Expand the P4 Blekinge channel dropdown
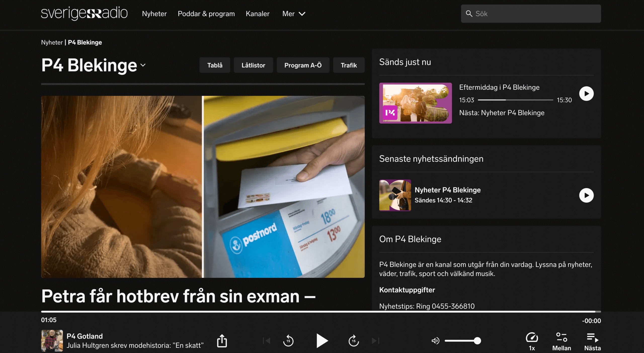This screenshot has height=353, width=644. coord(143,65)
